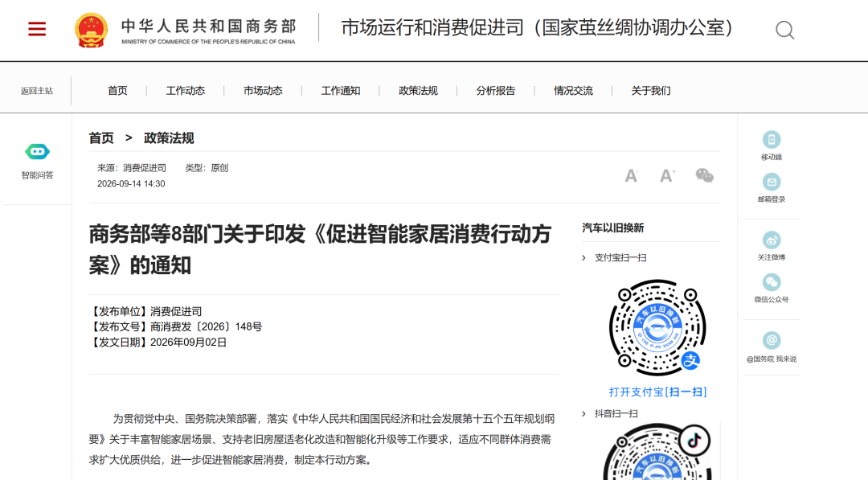The width and height of the screenshot is (868, 480).
Task: Click the Ministry of Commerce emblem logo
Action: pyautogui.click(x=92, y=30)
